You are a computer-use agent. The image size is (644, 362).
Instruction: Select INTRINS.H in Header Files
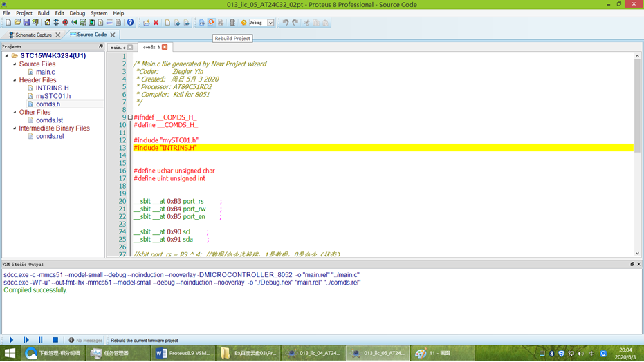click(52, 88)
